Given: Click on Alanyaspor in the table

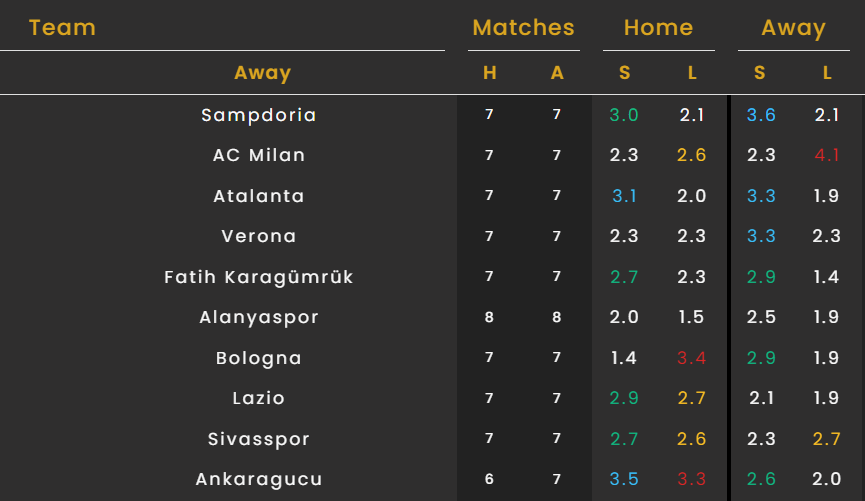Looking at the screenshot, I should pyautogui.click(x=259, y=318).
